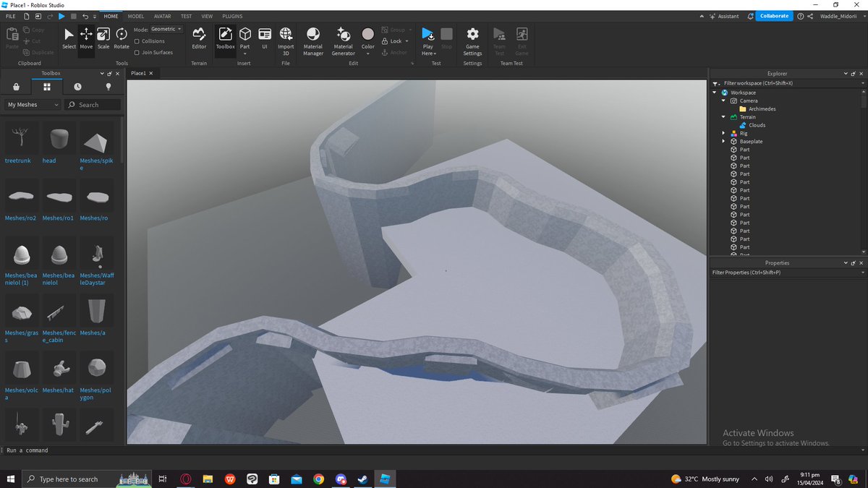Click the share icon near Collaborate
Image resolution: width=868 pixels, height=488 pixels.
coord(811,16)
